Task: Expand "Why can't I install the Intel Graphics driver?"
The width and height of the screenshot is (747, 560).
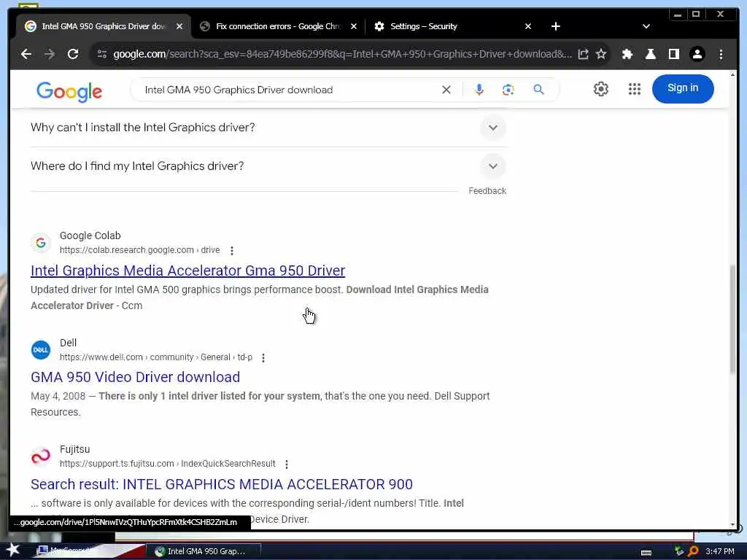Action: pos(268,128)
